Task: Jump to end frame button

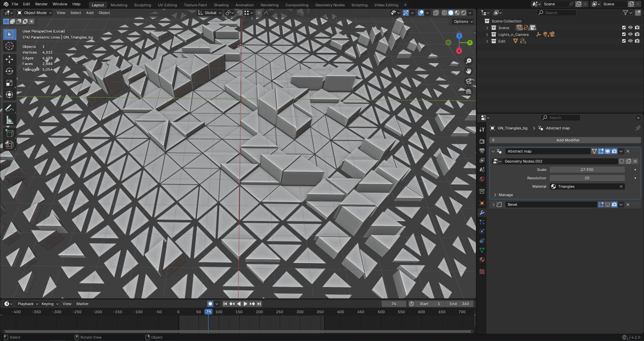Action: click(259, 304)
